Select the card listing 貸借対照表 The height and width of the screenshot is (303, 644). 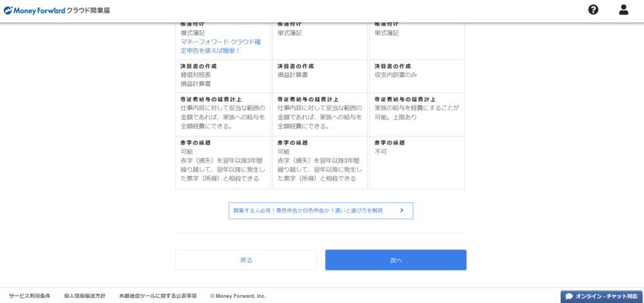coord(223,75)
